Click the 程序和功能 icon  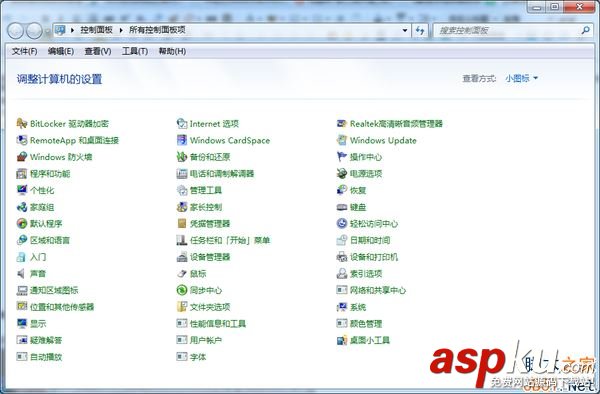(22, 174)
